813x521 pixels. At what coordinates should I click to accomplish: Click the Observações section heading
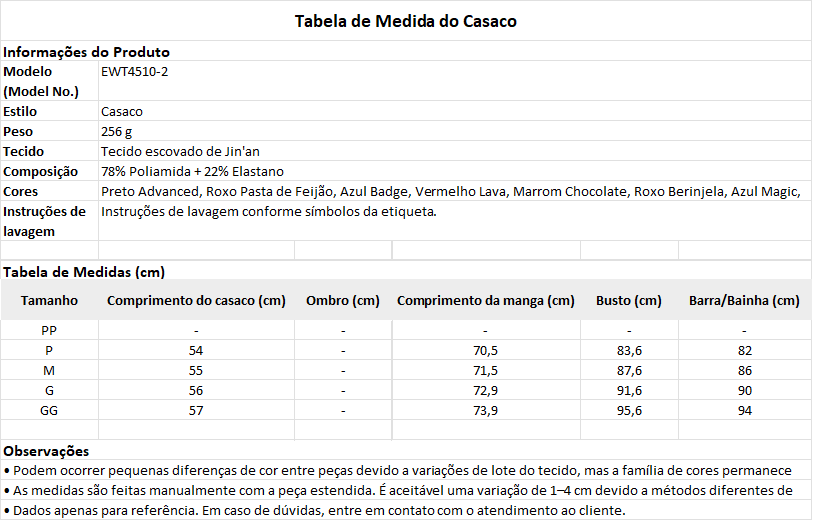(x=46, y=451)
